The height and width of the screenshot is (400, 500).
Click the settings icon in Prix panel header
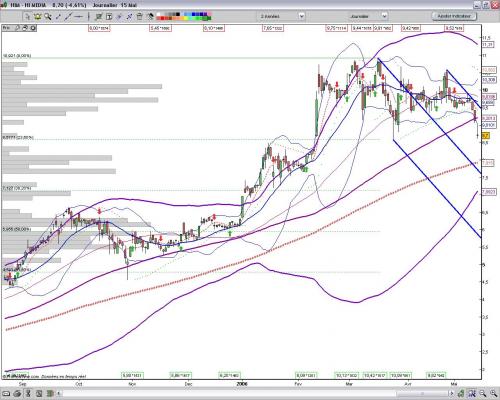(33, 28)
